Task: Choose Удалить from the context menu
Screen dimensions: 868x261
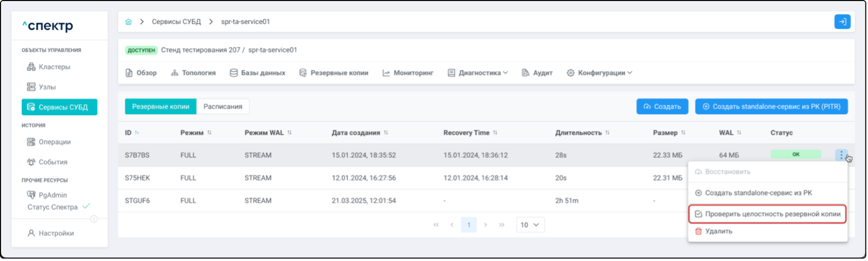Action: pyautogui.click(x=718, y=231)
